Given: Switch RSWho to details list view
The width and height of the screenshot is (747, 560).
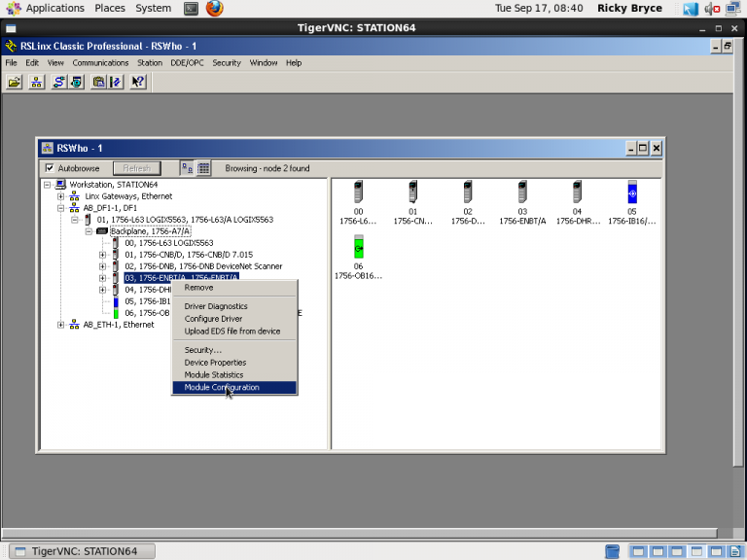Looking at the screenshot, I should click(x=203, y=168).
